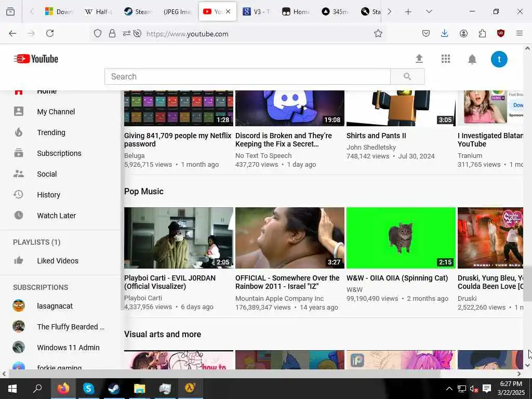This screenshot has height=399, width=532.
Task: Open the extensions puzzle icon
Action: pyautogui.click(x=482, y=33)
